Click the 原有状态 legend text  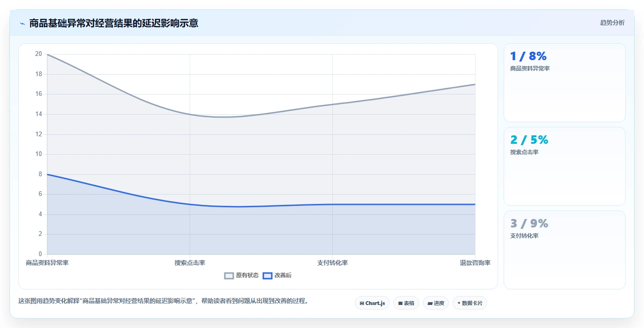247,275
